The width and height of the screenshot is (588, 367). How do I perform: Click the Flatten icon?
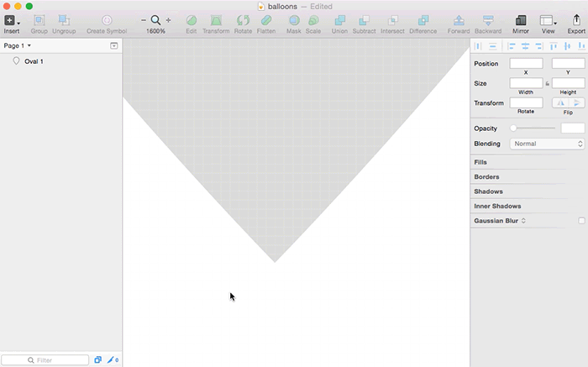266,20
